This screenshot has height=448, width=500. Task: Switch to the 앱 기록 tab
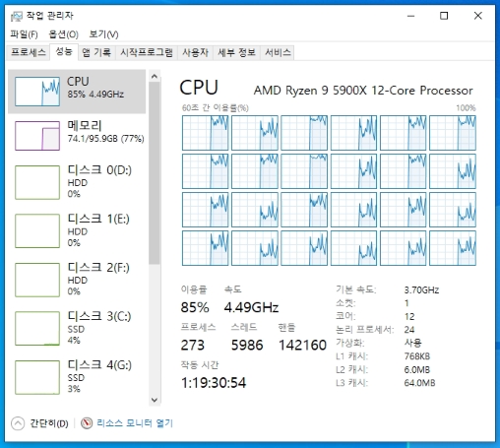(x=96, y=52)
